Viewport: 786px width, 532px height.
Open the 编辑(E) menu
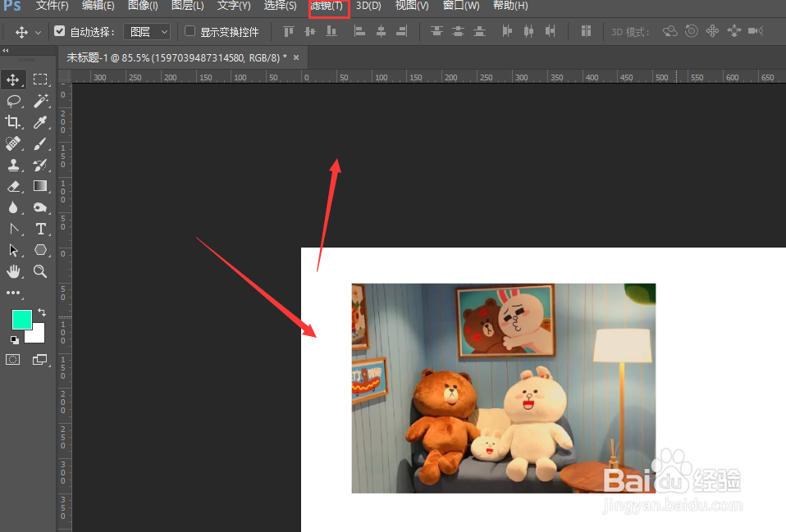[98, 6]
